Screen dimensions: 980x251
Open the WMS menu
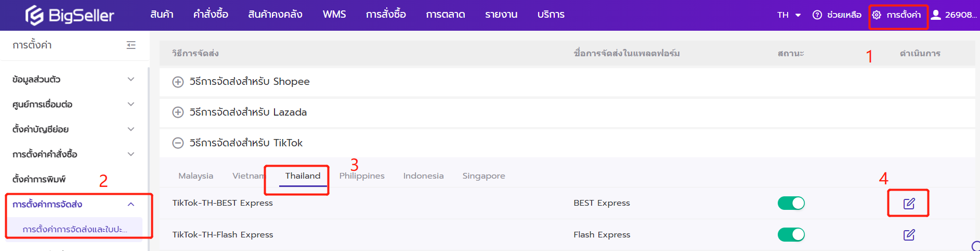tap(334, 15)
